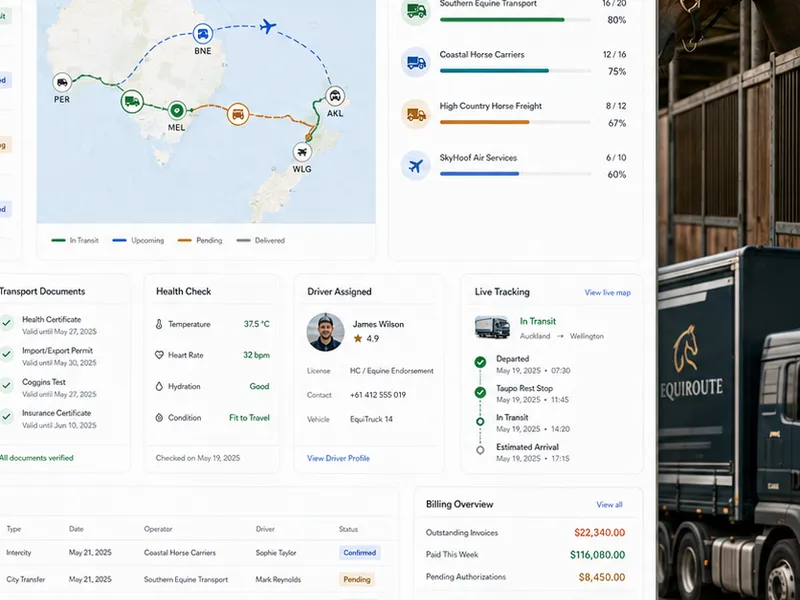The image size is (800, 600).
Task: Click the Operator column header
Action: tap(158, 529)
